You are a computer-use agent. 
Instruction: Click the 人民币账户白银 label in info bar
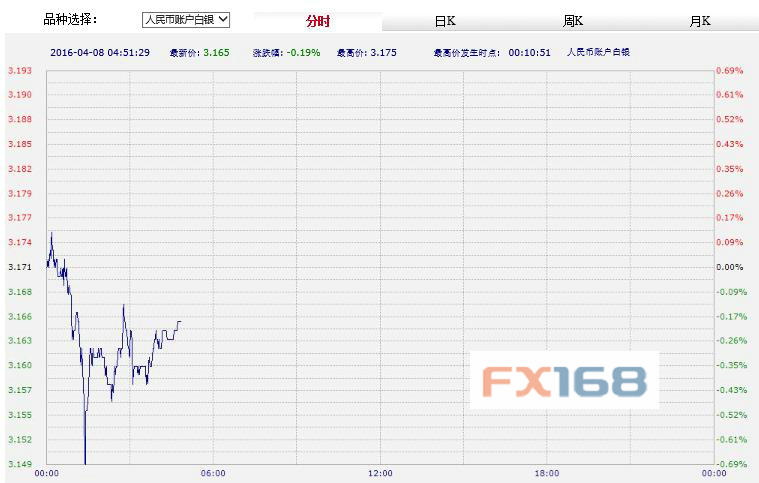[x=597, y=51]
